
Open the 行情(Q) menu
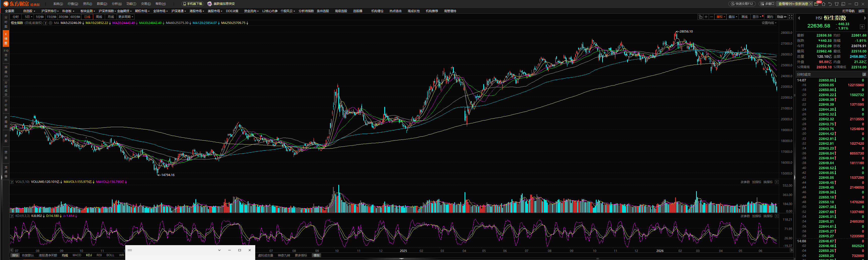[73, 4]
